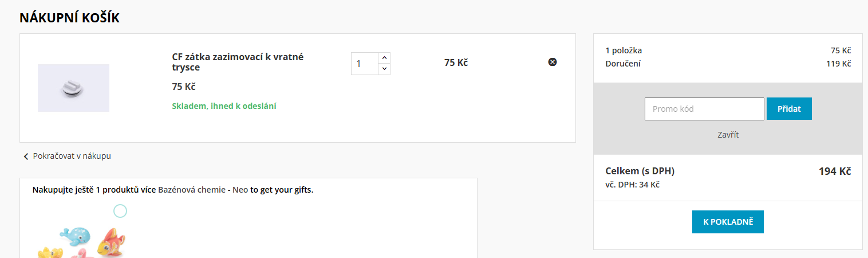Collapse promo code section via Zavřít
This screenshot has height=258, width=868.
pos(728,135)
